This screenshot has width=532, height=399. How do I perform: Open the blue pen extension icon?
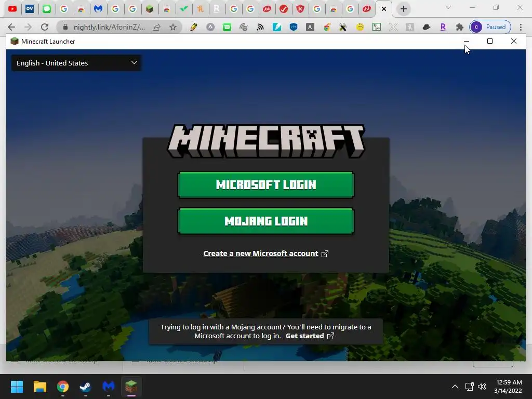277,27
